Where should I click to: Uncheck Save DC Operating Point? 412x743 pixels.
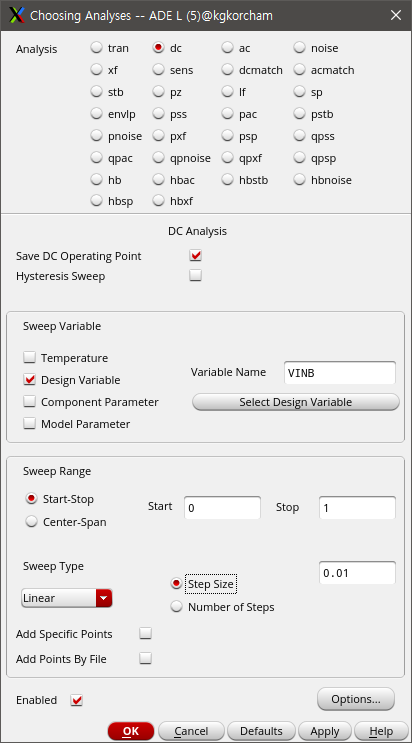pos(195,256)
